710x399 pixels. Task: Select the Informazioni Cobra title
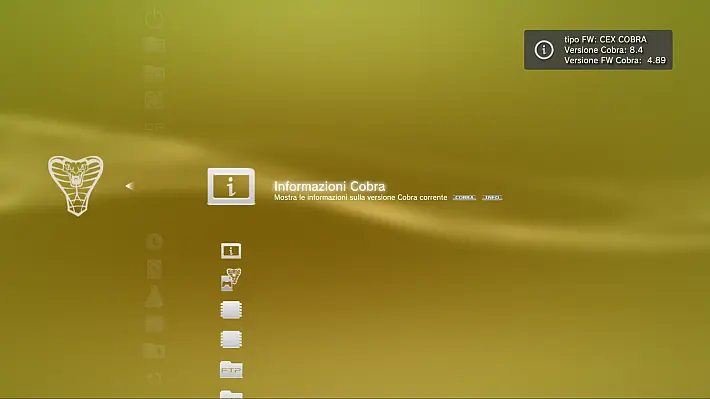[x=329, y=186]
